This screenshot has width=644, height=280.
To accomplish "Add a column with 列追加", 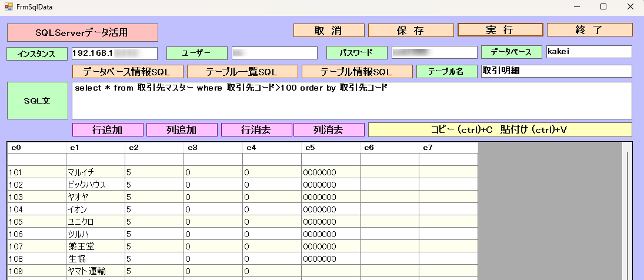I will (182, 129).
